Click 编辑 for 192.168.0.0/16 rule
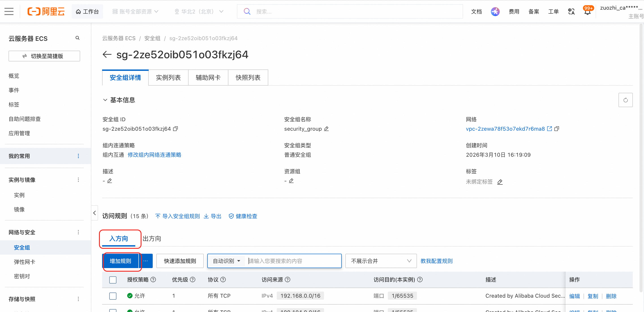644x312 pixels. tap(575, 296)
